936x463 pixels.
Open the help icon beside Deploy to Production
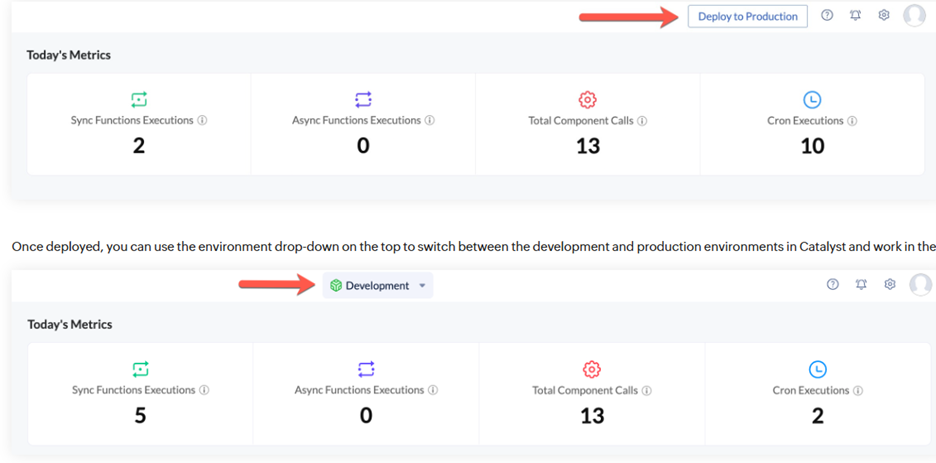827,16
